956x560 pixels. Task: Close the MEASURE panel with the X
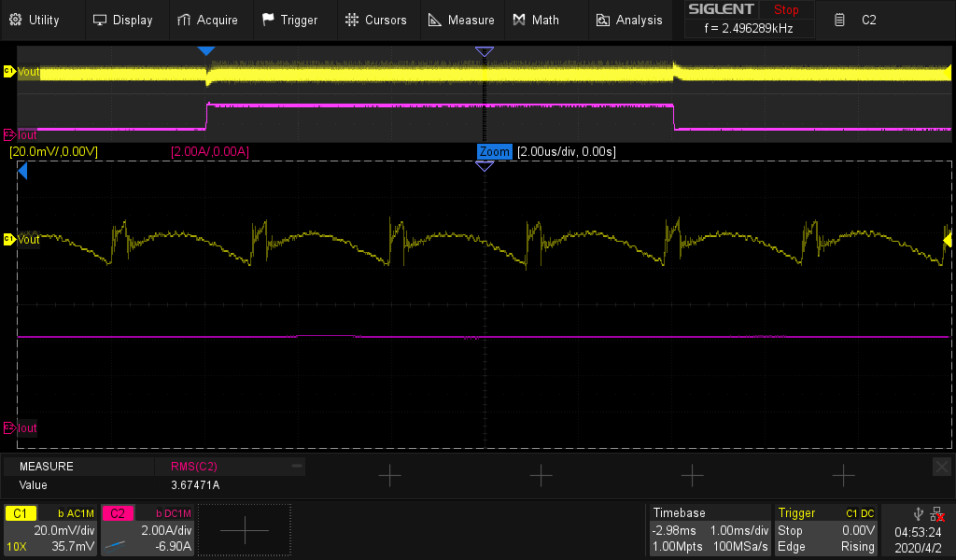click(x=941, y=466)
